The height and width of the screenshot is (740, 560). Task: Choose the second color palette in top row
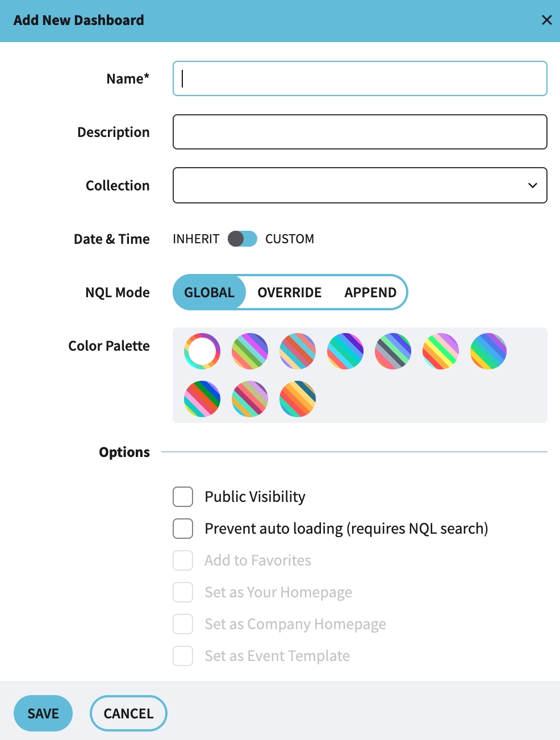[250, 351]
